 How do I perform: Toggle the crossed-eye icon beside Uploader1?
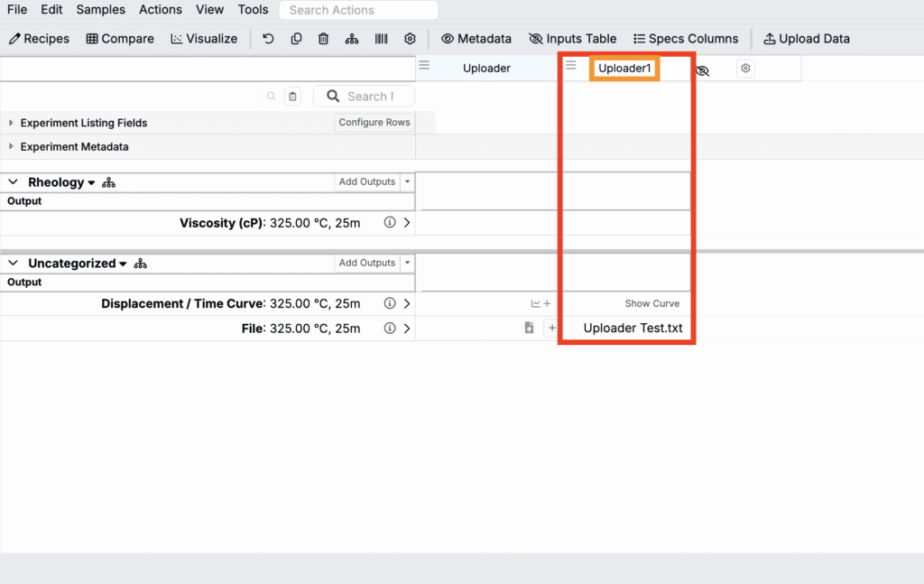click(703, 70)
